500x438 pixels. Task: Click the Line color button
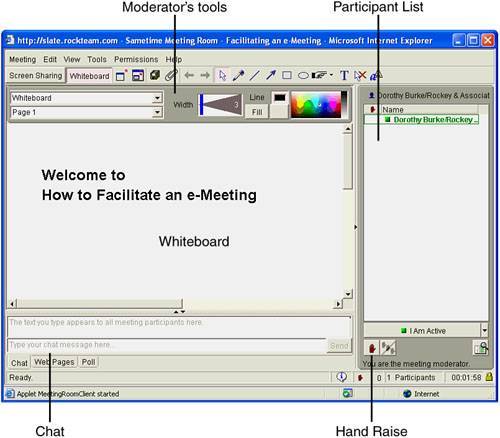pyautogui.click(x=257, y=97)
